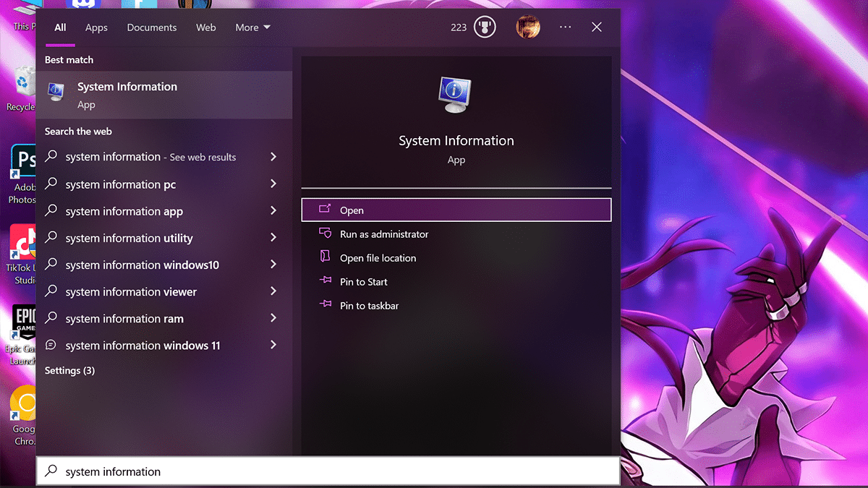Click the Open file location folder icon
This screenshot has width=868, height=488.
tap(325, 258)
